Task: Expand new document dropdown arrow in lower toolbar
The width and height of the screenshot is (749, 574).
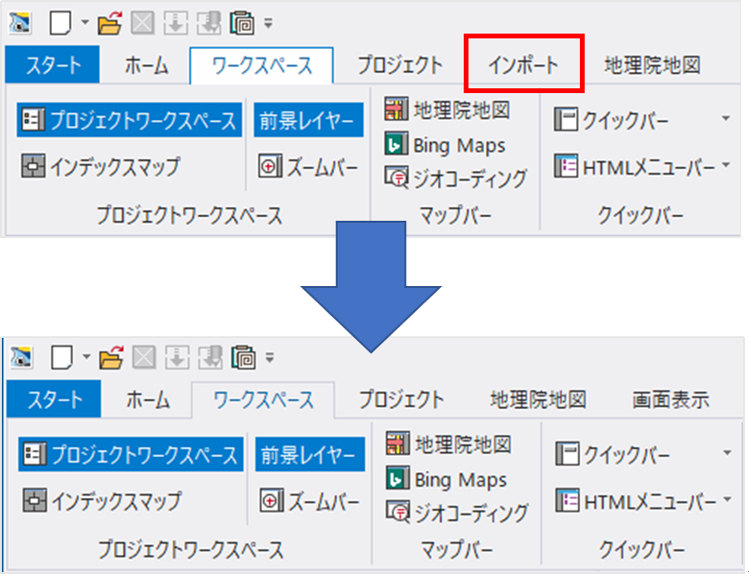Action: point(86,356)
